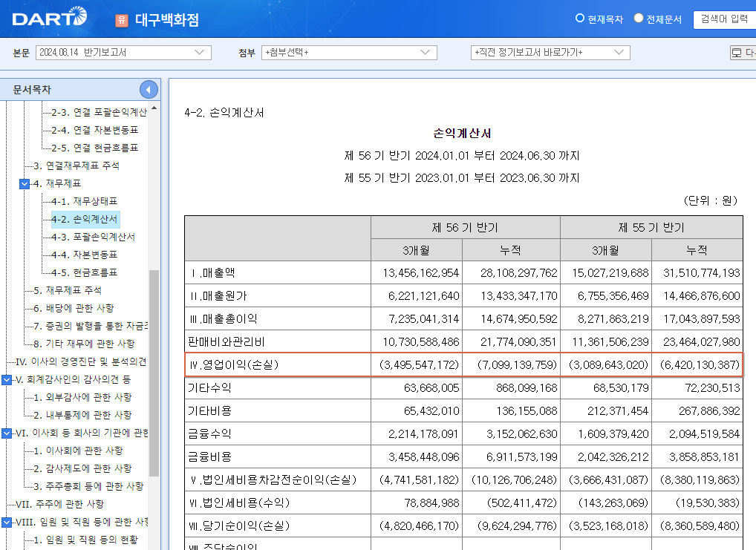Select the 전체문서 radio button
The image size is (756, 550).
[x=639, y=20]
